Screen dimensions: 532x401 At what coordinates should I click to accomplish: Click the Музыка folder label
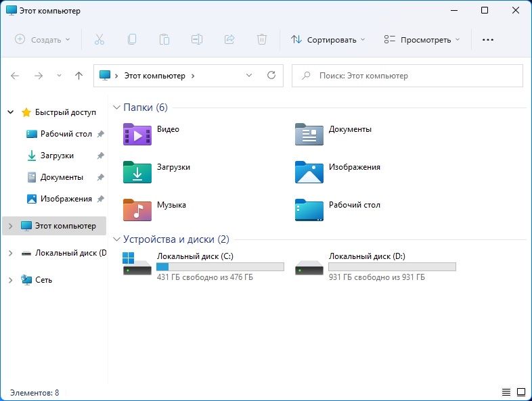(x=171, y=205)
